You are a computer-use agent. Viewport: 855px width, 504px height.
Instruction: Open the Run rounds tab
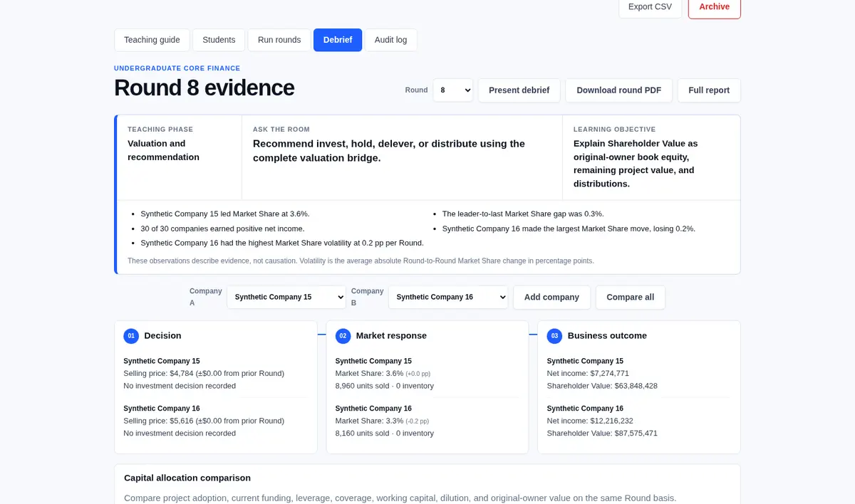coord(279,40)
